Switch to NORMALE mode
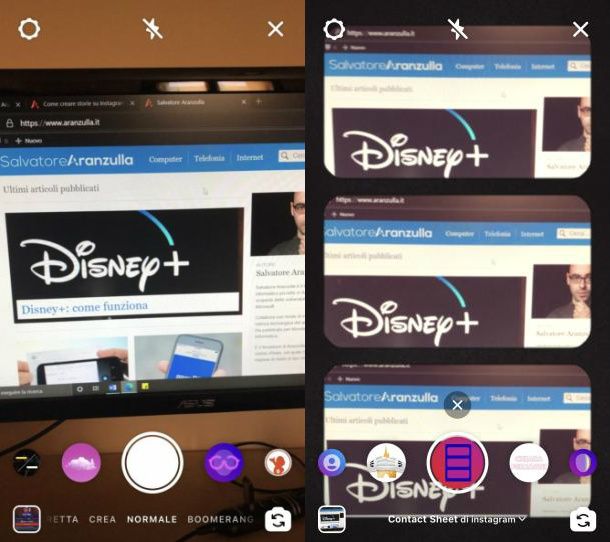Image resolution: width=610 pixels, height=542 pixels. click(152, 519)
